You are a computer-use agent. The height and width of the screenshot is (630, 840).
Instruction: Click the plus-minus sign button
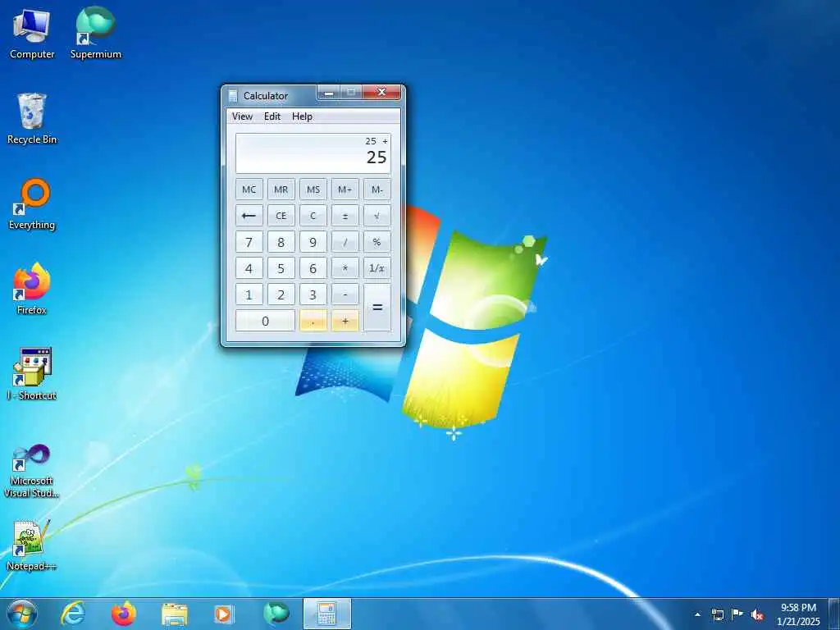pos(345,216)
